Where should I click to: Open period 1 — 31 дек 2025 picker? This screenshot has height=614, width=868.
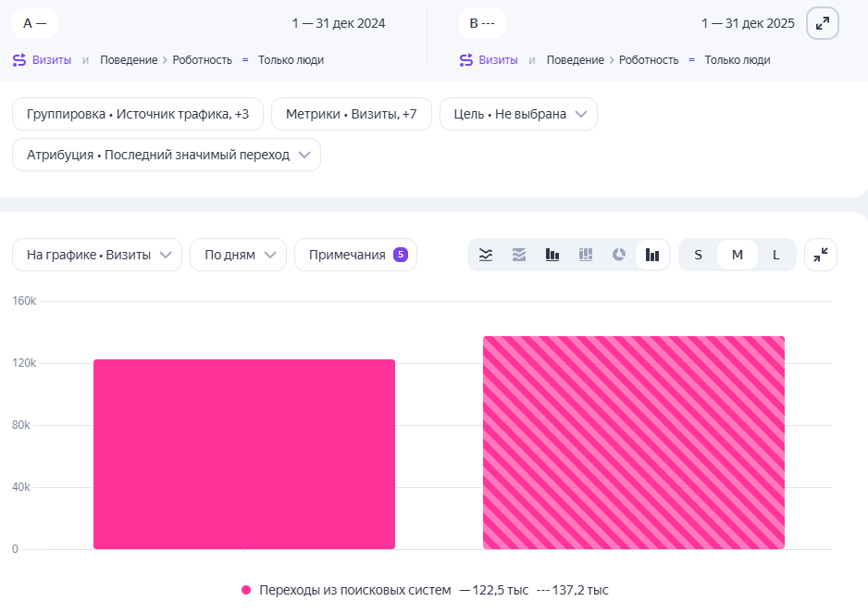pos(748,23)
